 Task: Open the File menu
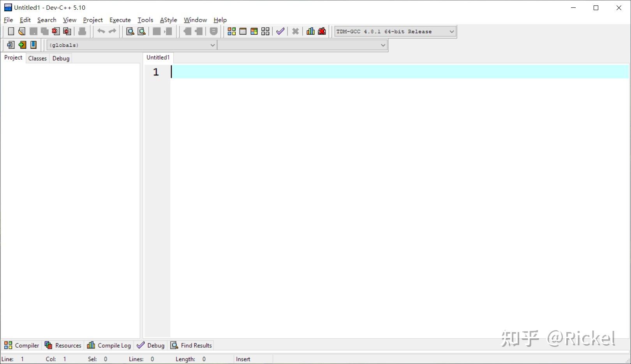8,20
